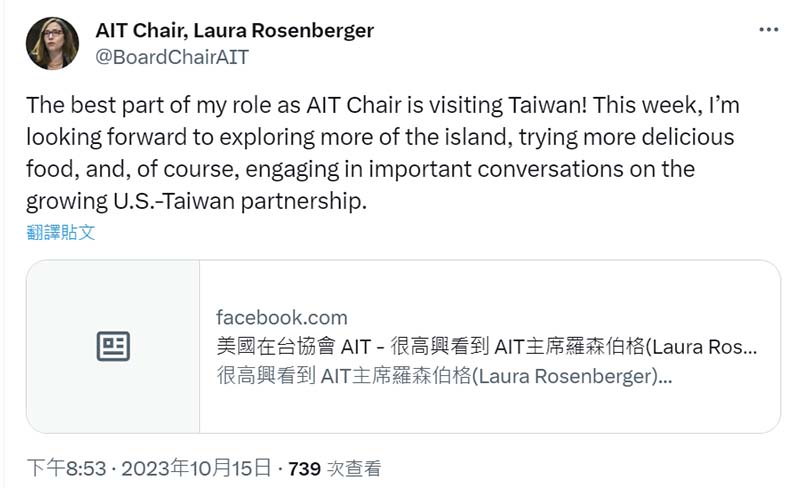Click the 翻譯貼文 translate post link
800x488 pixels.
(61, 232)
